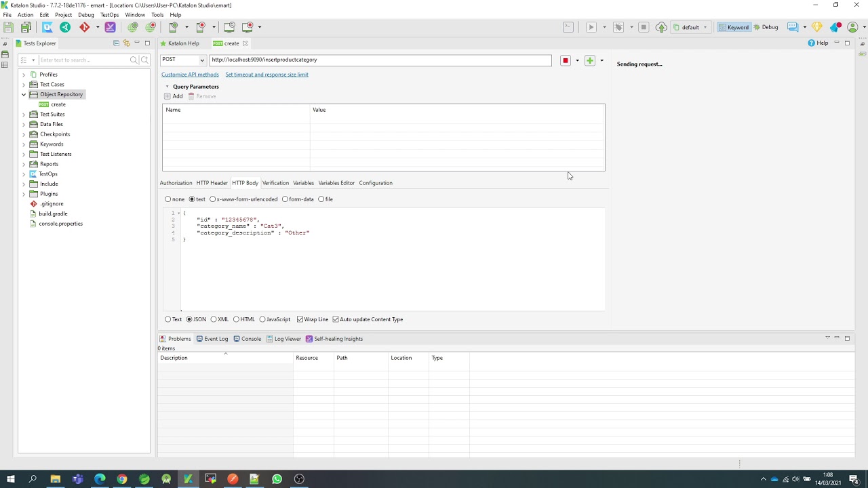Collapse the Object Repository tree node
This screenshot has height=488, width=868.
click(24, 94)
